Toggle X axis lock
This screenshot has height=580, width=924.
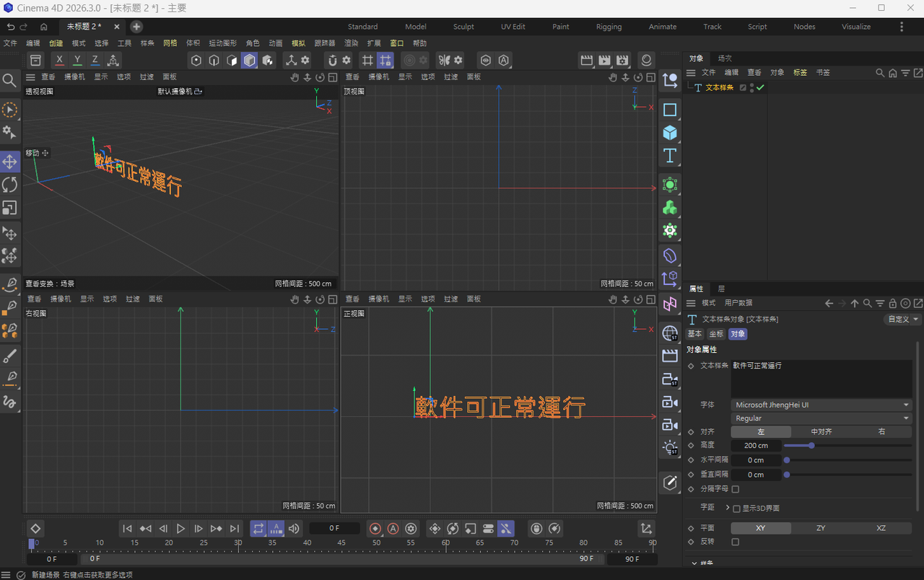pos(59,60)
